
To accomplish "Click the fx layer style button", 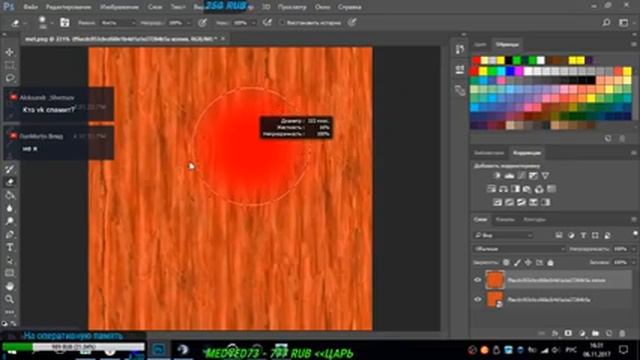I will [x=555, y=333].
